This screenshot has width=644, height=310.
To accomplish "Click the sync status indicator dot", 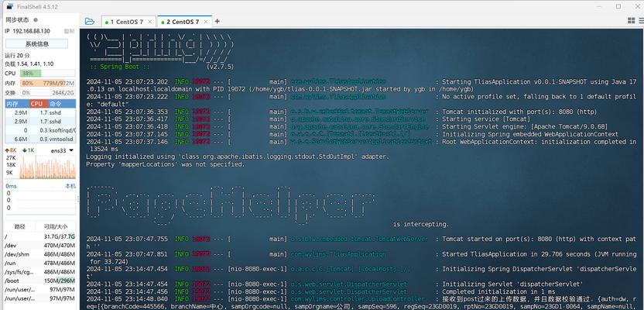I will [x=36, y=19].
